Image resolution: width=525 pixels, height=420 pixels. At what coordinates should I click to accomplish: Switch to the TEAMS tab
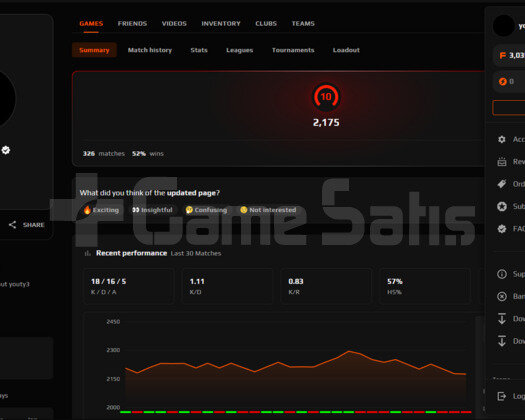pyautogui.click(x=303, y=23)
